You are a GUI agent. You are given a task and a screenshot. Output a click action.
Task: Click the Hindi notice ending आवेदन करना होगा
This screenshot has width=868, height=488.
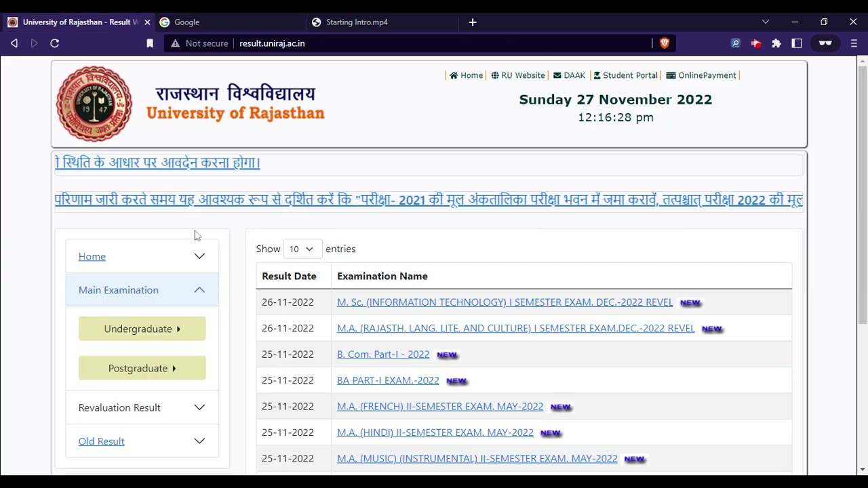coord(157,163)
